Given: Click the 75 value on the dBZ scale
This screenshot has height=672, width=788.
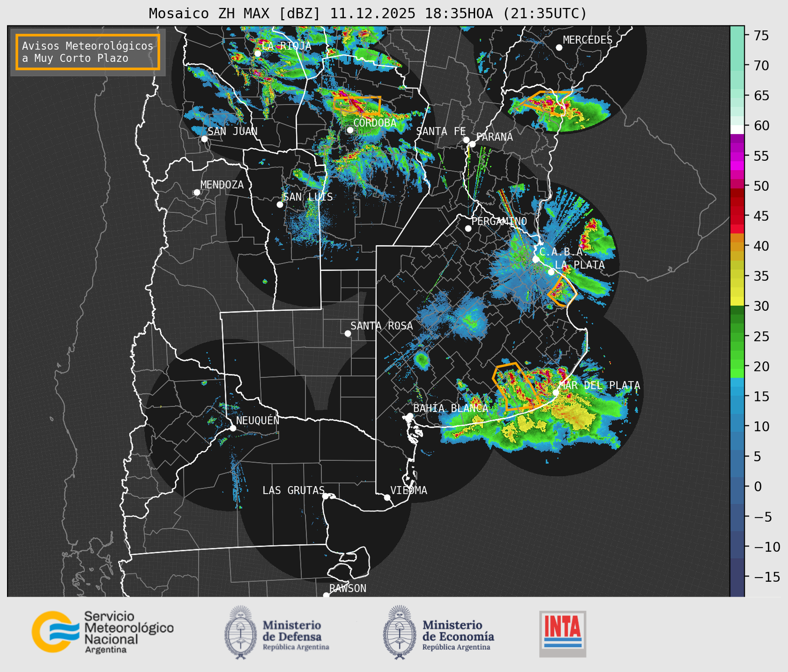Looking at the screenshot, I should click(x=761, y=36).
